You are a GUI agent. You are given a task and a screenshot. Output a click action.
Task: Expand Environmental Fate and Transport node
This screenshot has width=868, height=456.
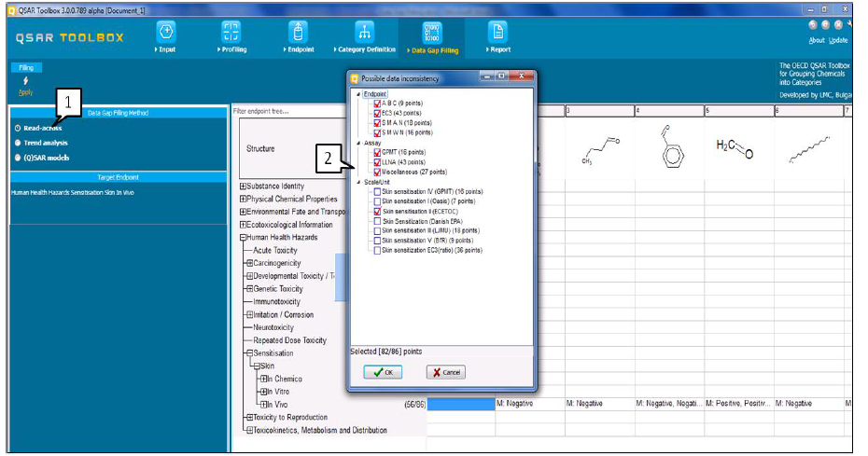click(x=243, y=212)
